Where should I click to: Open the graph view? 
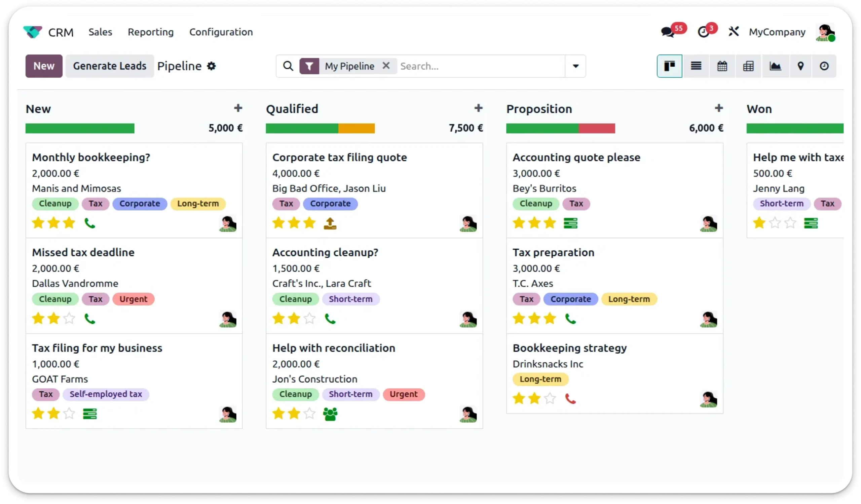[x=775, y=66]
